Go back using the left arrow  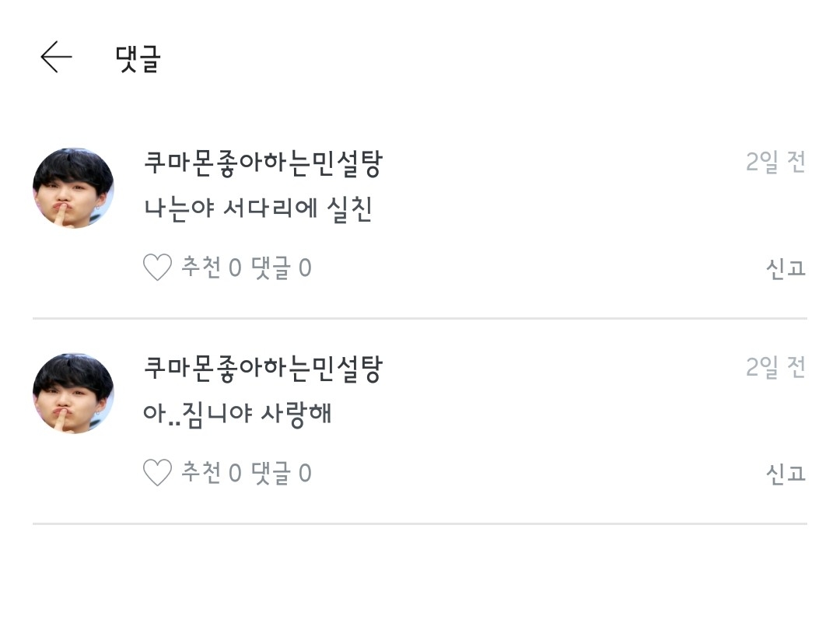tap(56, 58)
